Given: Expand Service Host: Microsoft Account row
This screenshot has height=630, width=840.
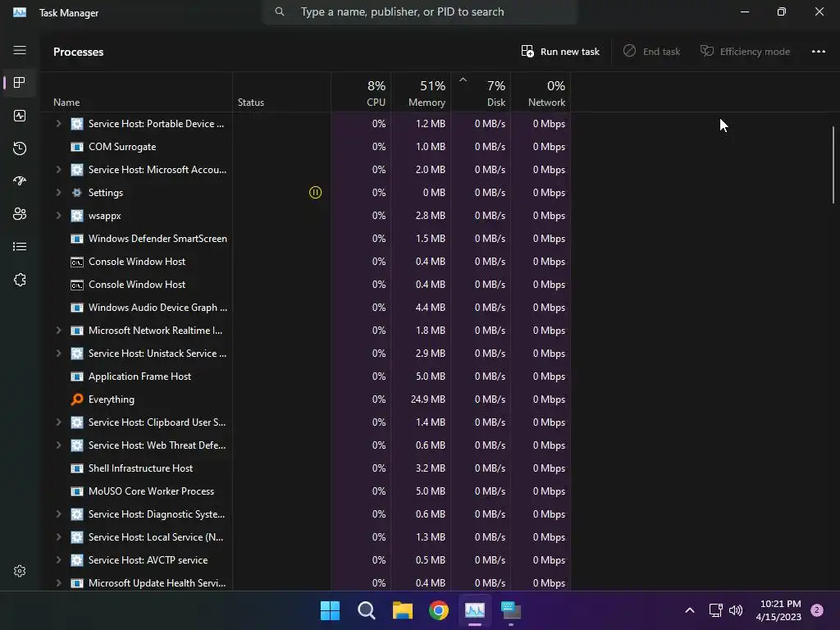Looking at the screenshot, I should pyautogui.click(x=58, y=170).
